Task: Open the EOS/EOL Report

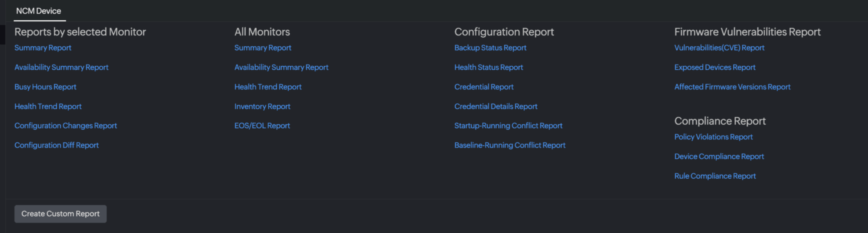Action: 262,126
